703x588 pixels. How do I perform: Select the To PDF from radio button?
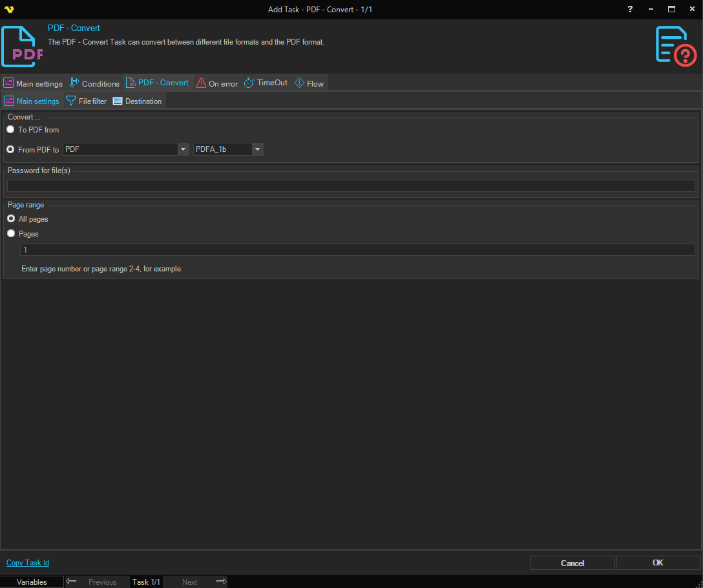pyautogui.click(x=11, y=130)
